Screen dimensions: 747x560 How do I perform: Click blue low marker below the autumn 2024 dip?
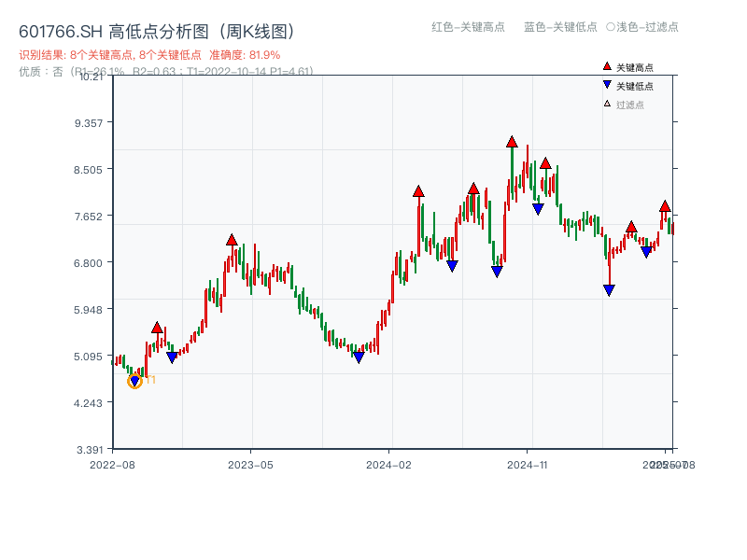tap(497, 272)
